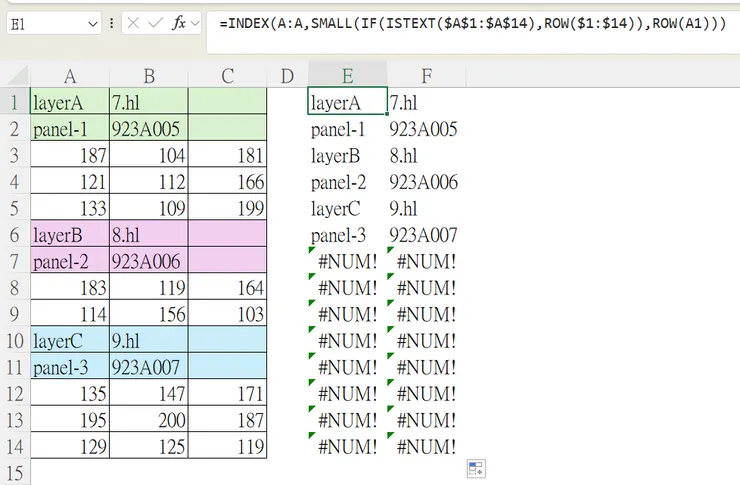Click the three-dot name box resize handle
Image resolution: width=740 pixels, height=485 pixels.
(x=111, y=22)
